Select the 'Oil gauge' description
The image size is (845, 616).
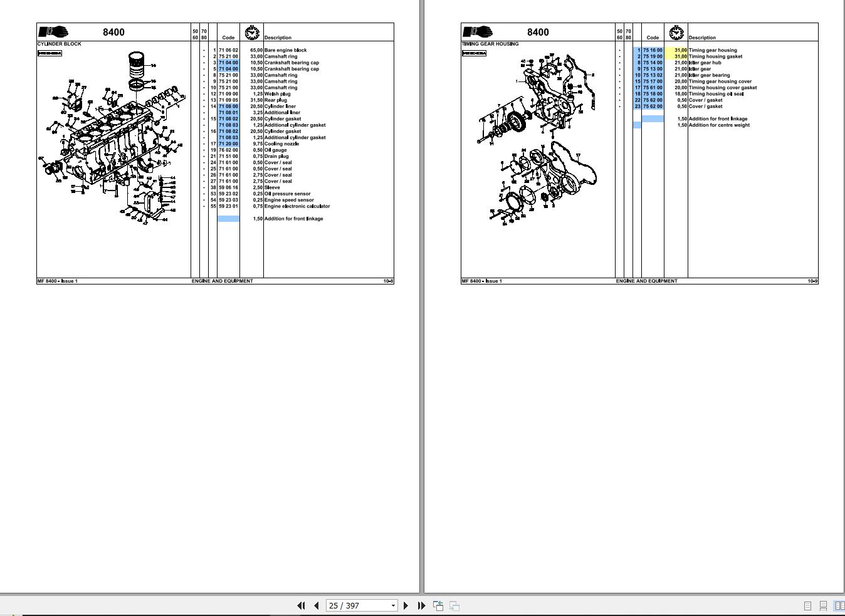tap(276, 150)
